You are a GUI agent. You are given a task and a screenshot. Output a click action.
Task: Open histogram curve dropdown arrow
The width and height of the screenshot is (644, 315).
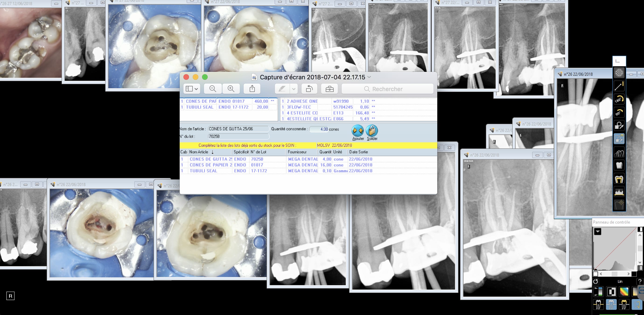tap(598, 231)
